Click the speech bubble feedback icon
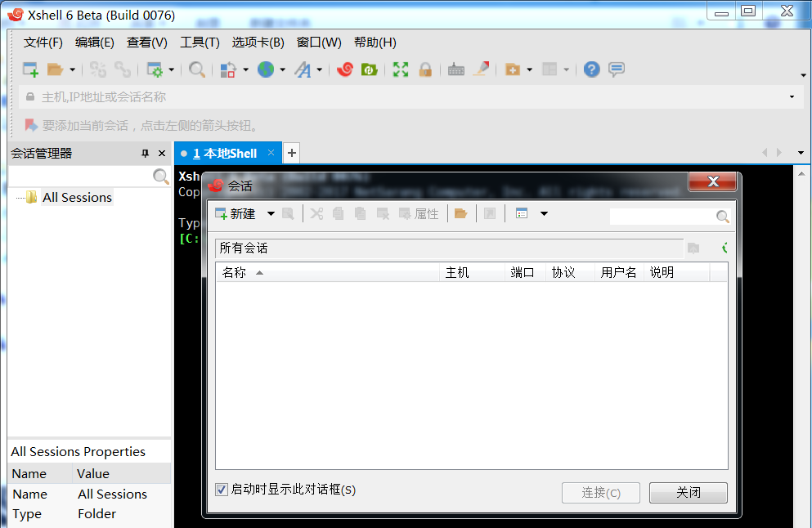 click(x=617, y=69)
